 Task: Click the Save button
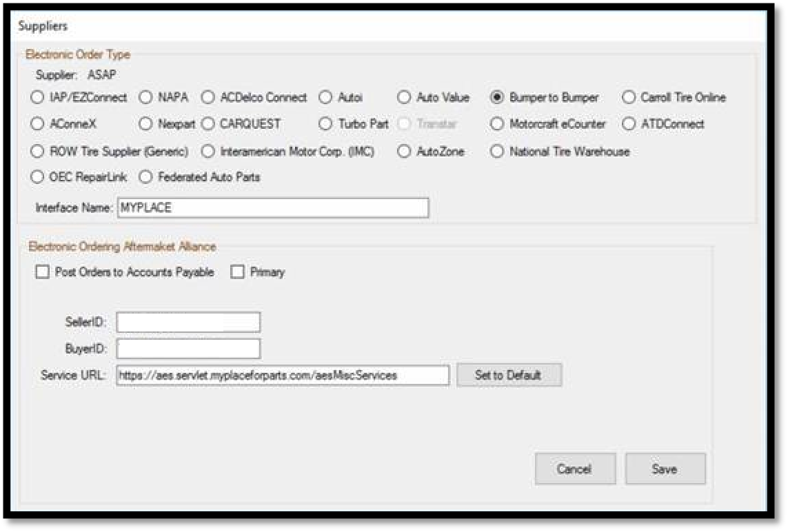[x=665, y=469]
